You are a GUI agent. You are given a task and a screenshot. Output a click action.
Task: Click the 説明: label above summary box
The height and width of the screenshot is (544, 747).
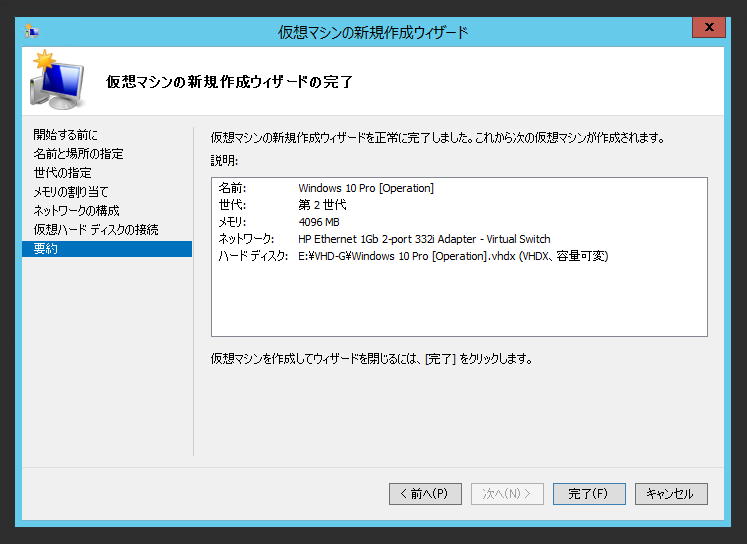224,161
